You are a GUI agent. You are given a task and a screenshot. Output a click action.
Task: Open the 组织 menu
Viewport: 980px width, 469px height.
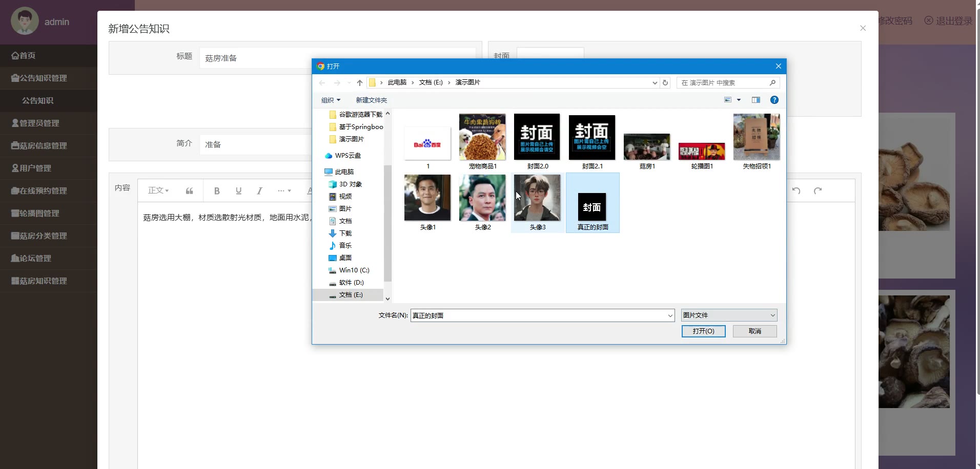(331, 100)
